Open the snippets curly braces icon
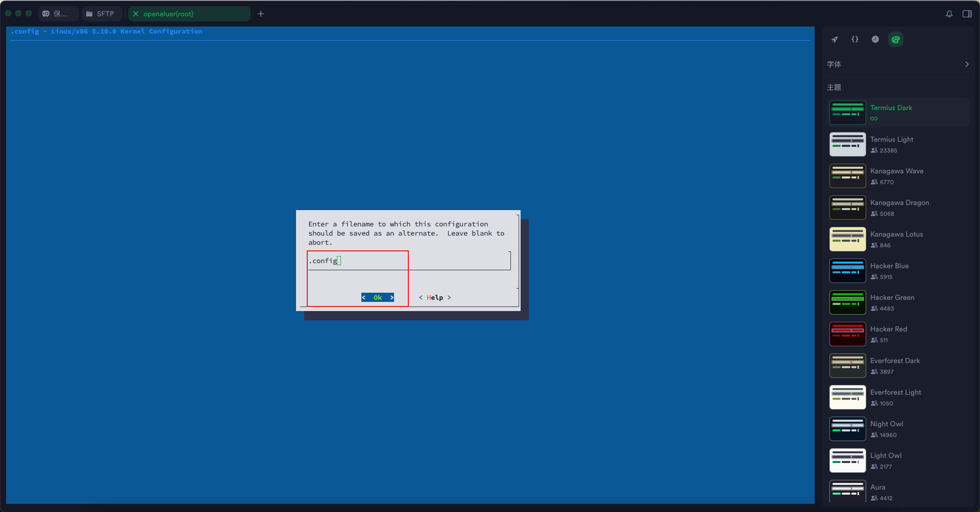 855,39
